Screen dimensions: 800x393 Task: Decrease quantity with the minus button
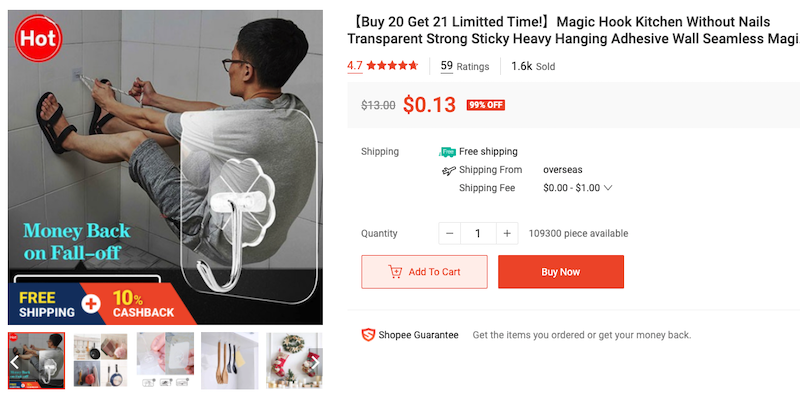point(449,233)
